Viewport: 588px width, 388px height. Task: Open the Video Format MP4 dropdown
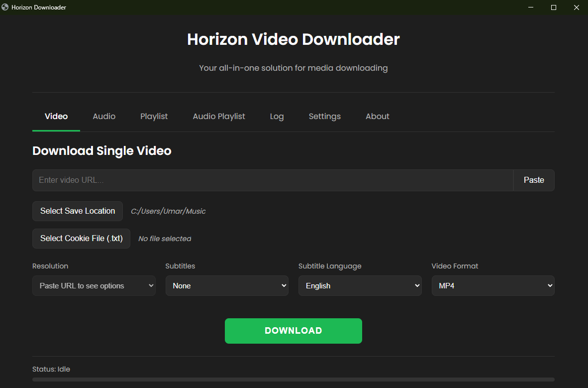[x=492, y=286]
